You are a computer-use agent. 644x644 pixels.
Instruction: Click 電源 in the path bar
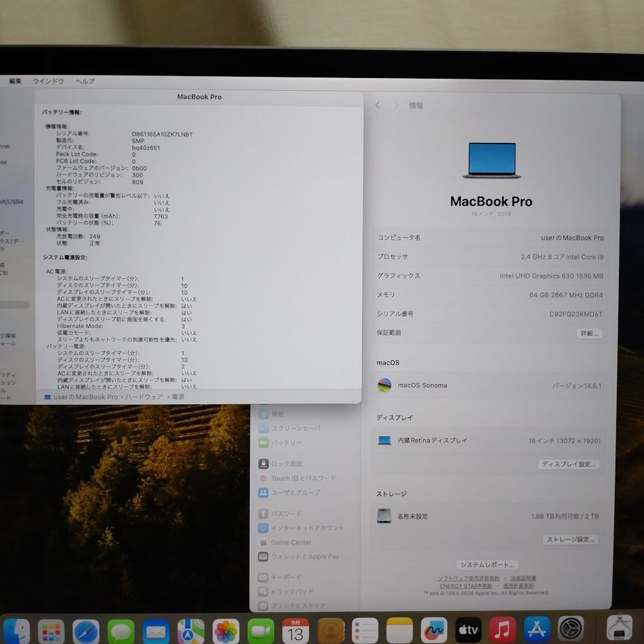178,397
